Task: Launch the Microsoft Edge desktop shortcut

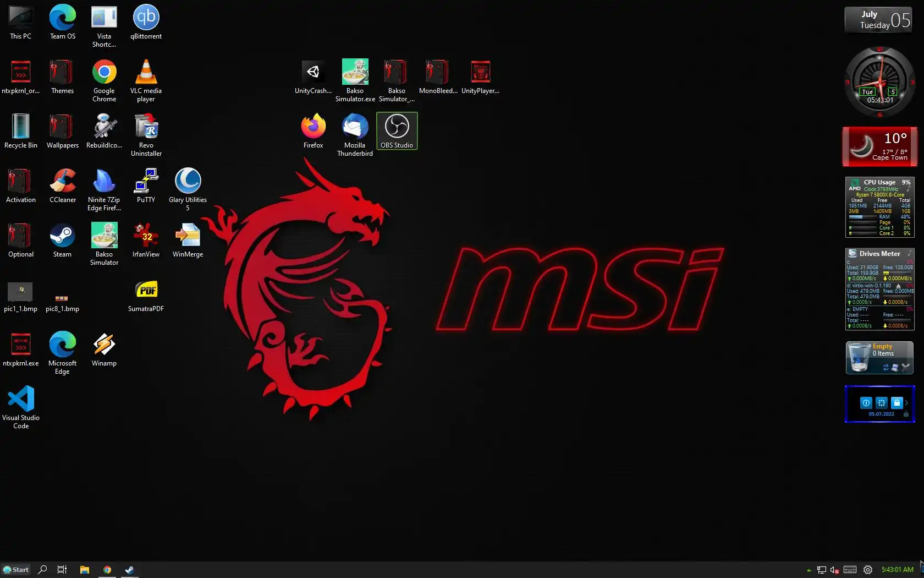Action: (x=62, y=353)
